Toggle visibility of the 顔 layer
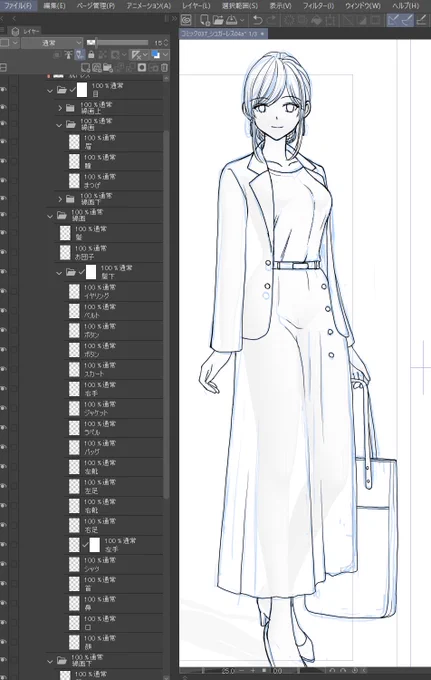Viewport: 431px width, 680px height. (x=3, y=642)
